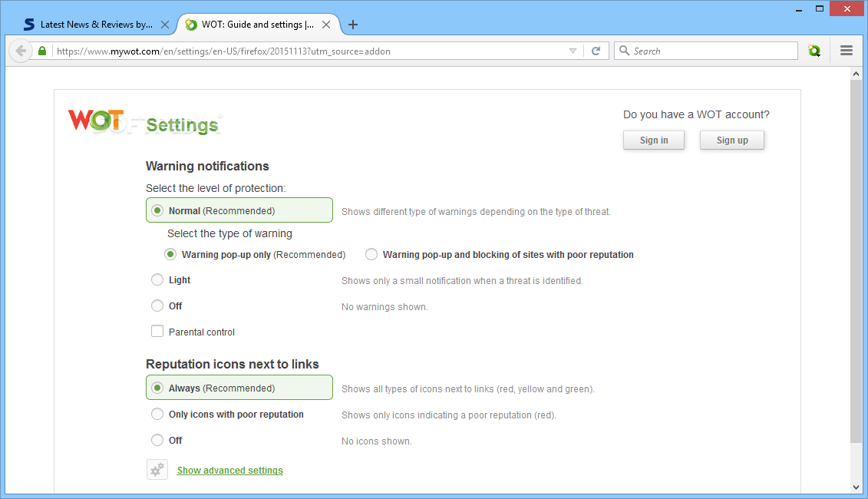The image size is (868, 499).
Task: Click the mywot.com address bar
Action: [310, 51]
